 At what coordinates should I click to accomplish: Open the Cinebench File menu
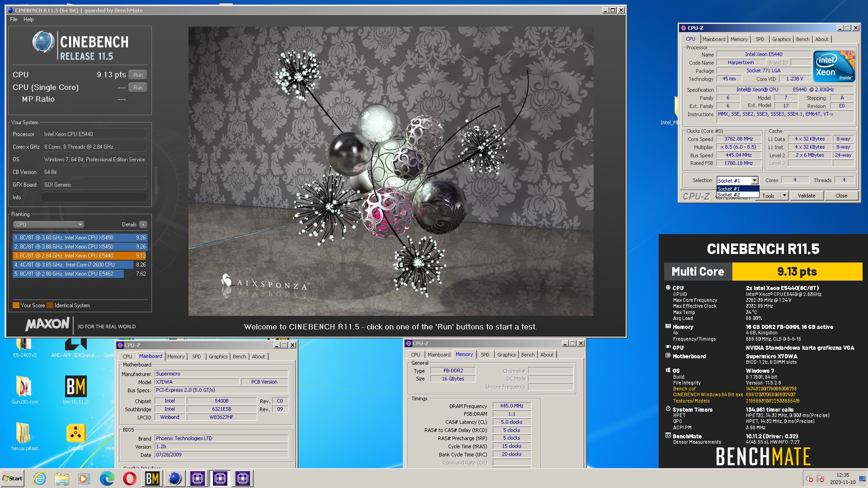(x=14, y=19)
